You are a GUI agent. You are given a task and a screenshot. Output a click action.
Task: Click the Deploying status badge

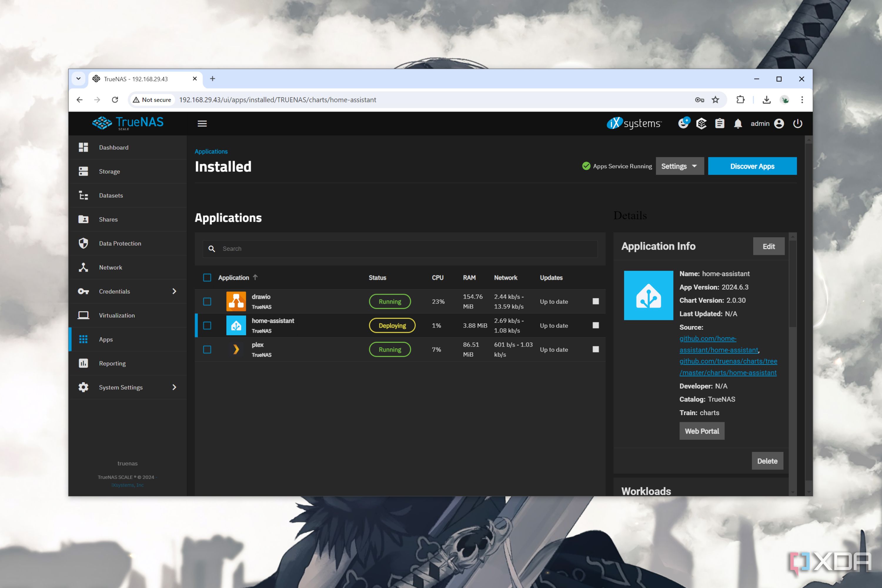coord(392,325)
